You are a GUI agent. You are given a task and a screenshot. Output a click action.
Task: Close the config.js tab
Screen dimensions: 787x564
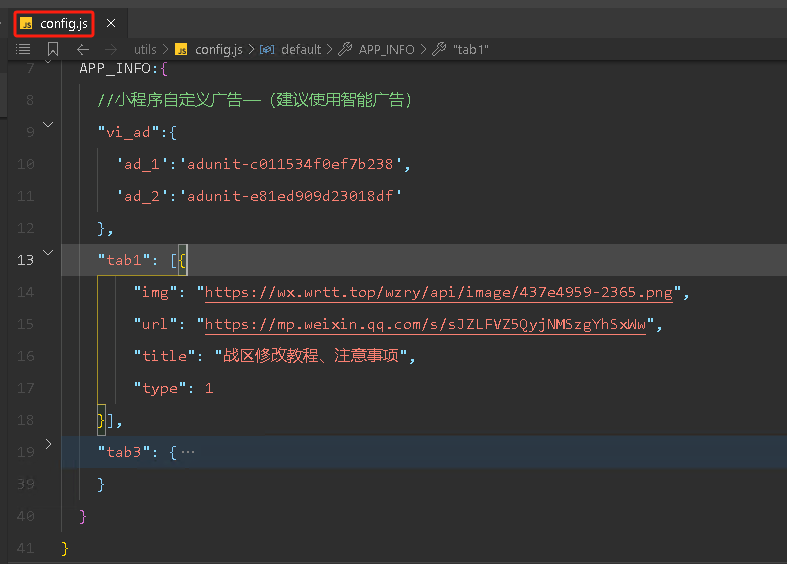(111, 24)
